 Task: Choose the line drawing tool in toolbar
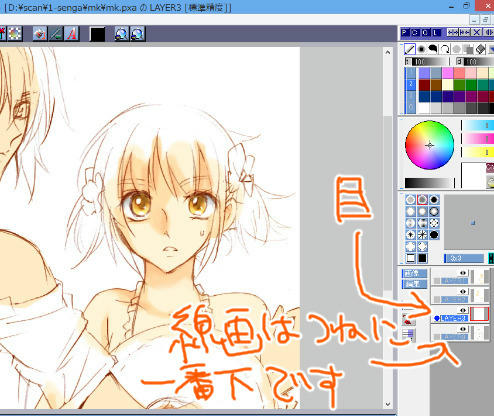56,34
